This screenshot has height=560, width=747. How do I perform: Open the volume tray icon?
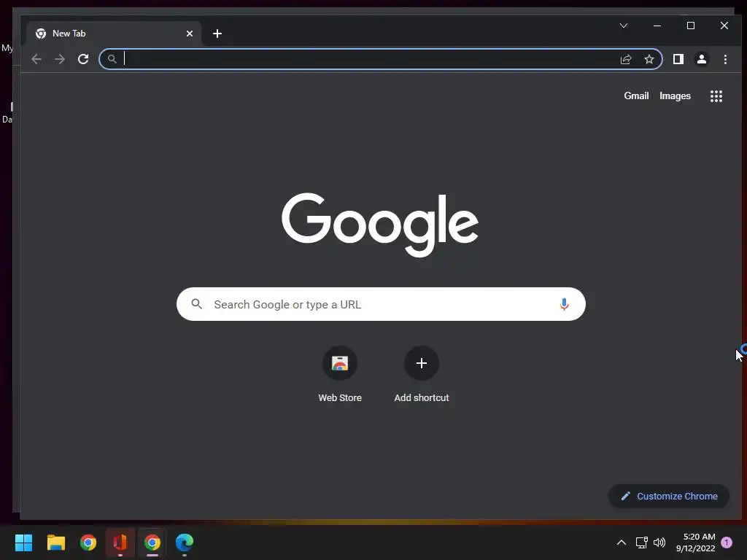click(x=659, y=542)
